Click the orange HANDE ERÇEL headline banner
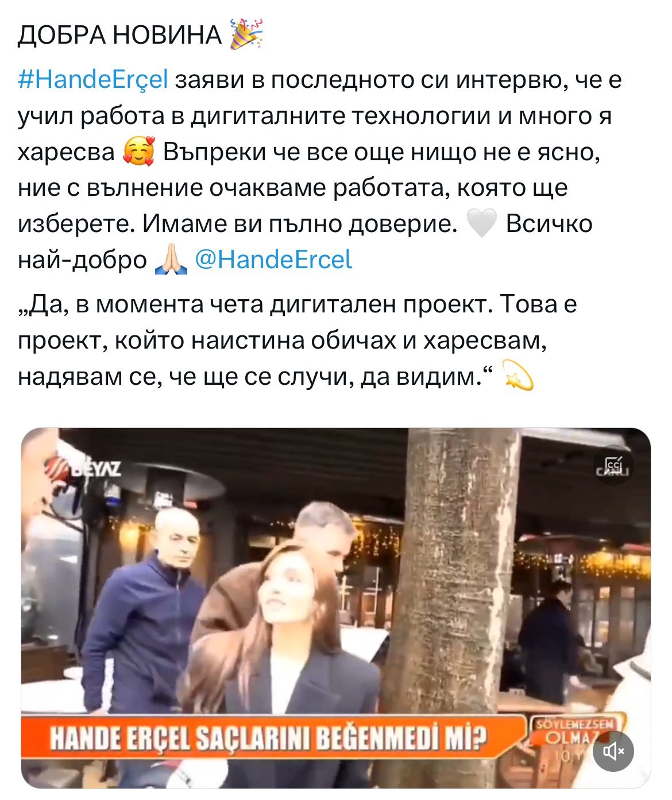The image size is (672, 800). tap(273, 737)
